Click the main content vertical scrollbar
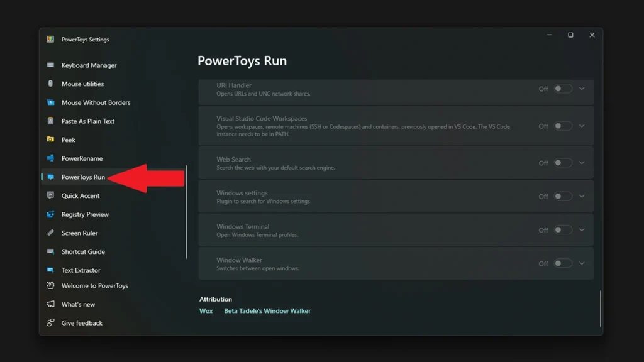 tap(601, 308)
